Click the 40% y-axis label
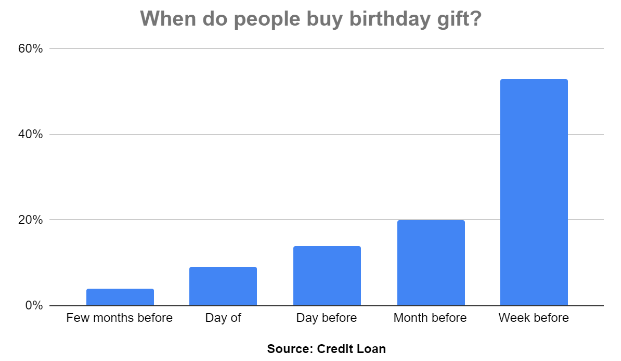The height and width of the screenshot is (361, 621). [30, 134]
